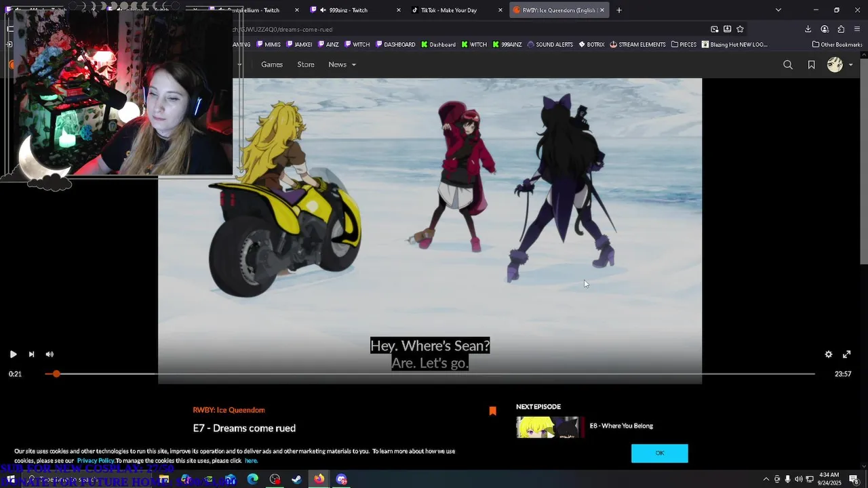Open E8 - Where You Belong
868x488 pixels.
[x=621, y=426]
